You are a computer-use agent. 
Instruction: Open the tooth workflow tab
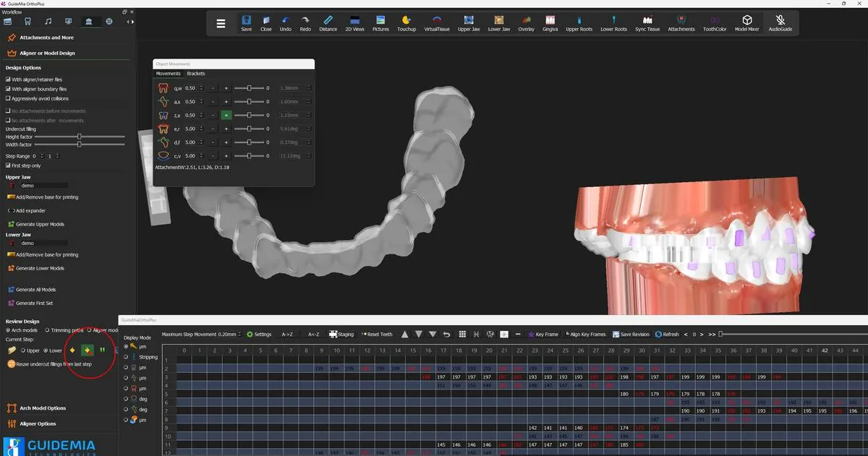(27, 22)
